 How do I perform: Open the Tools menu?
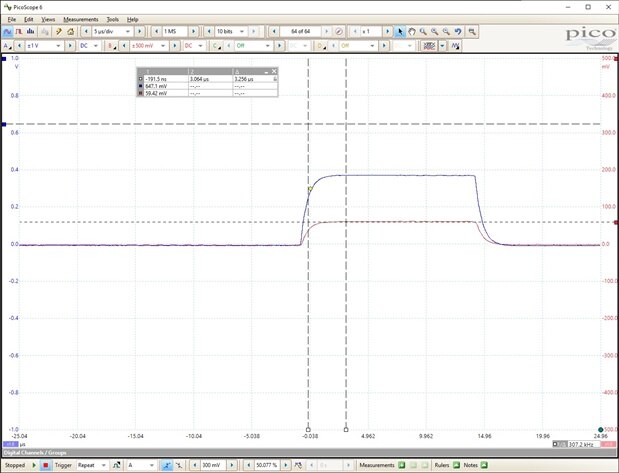point(112,19)
